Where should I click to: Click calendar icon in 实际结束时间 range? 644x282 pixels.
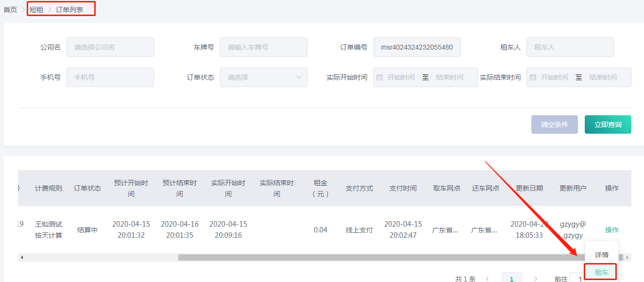point(533,77)
